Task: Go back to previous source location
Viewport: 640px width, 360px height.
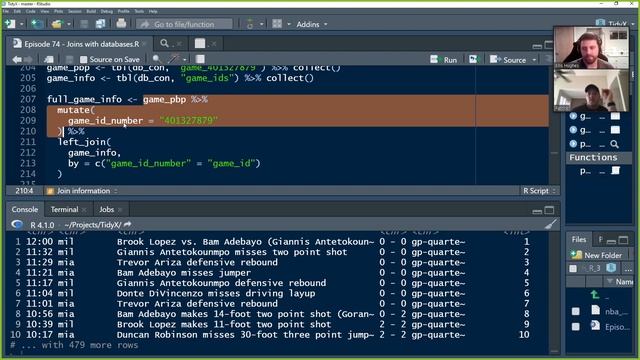Action: pos(16,60)
